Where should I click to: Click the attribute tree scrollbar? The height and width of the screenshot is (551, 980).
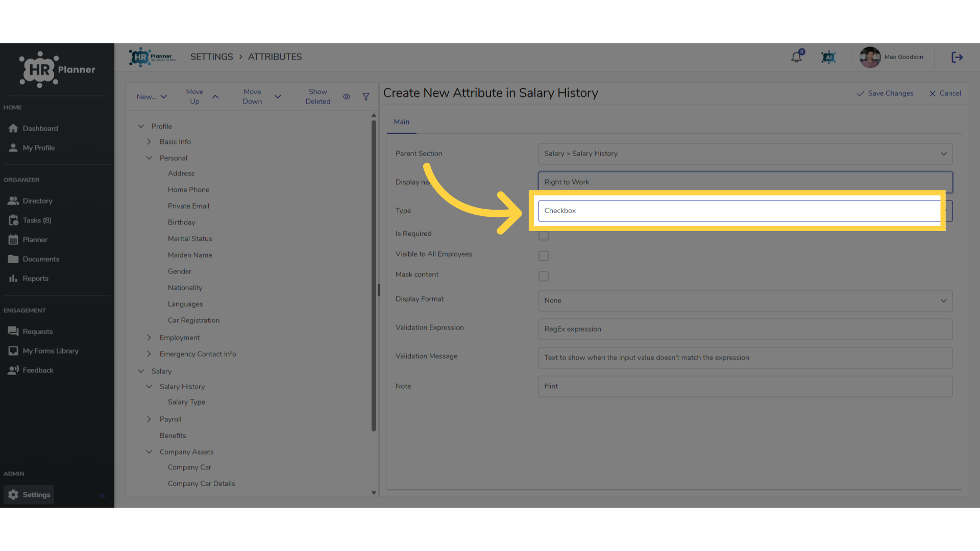point(374,275)
